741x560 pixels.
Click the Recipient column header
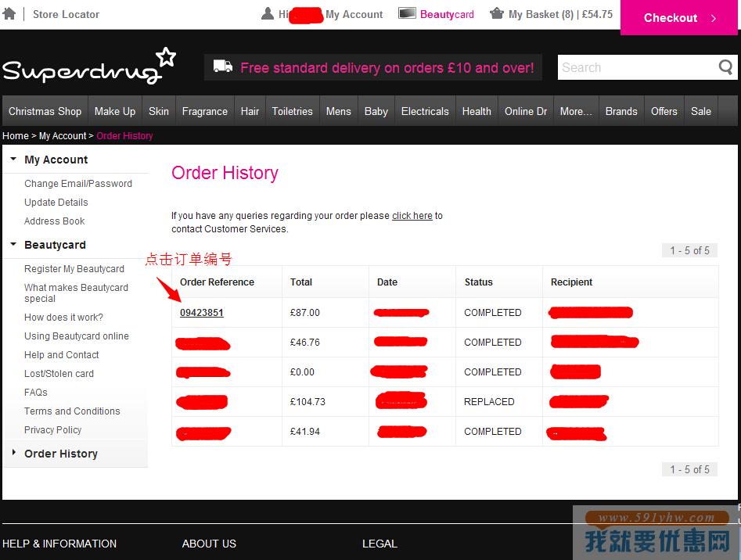tap(571, 282)
